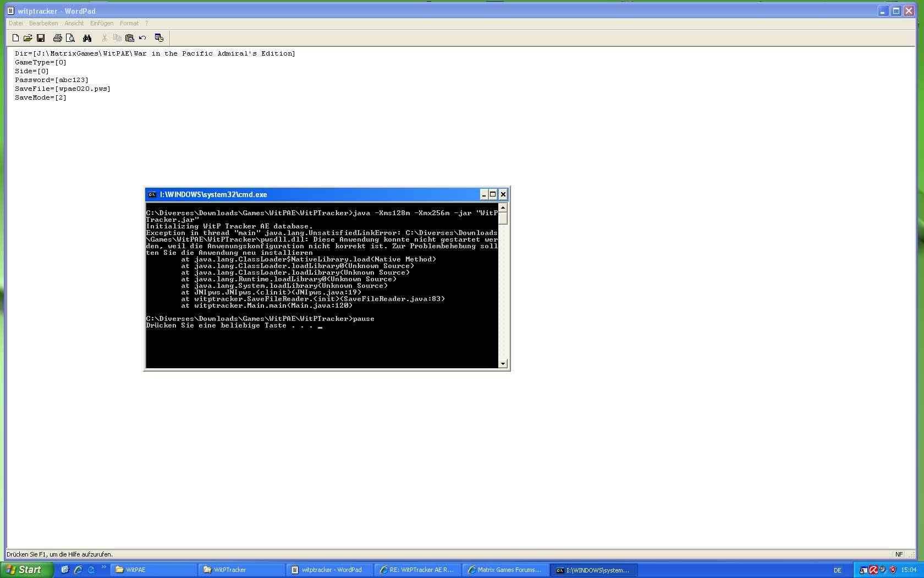Click the GameType=[0] line

coord(41,62)
